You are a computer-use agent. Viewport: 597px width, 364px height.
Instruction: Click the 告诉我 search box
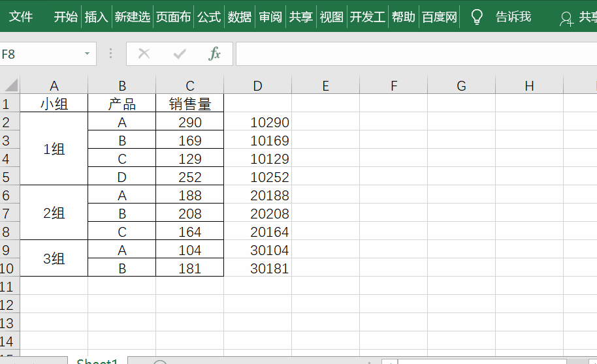[513, 17]
